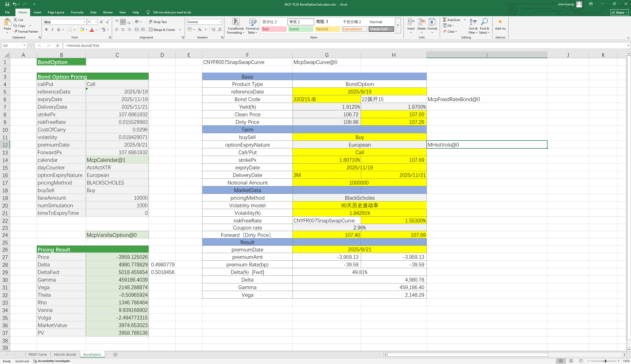Expand the General number format dropdown
Viewport: 631px width, 364px height.
pos(220,22)
